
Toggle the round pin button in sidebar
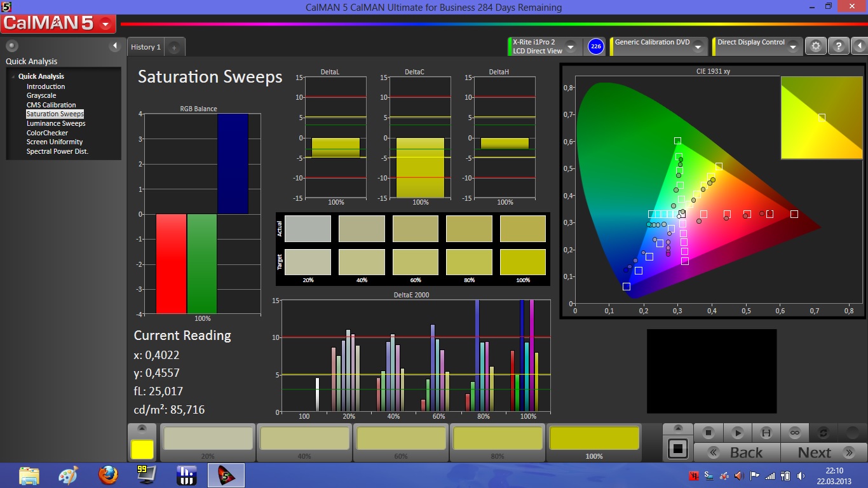(x=11, y=46)
